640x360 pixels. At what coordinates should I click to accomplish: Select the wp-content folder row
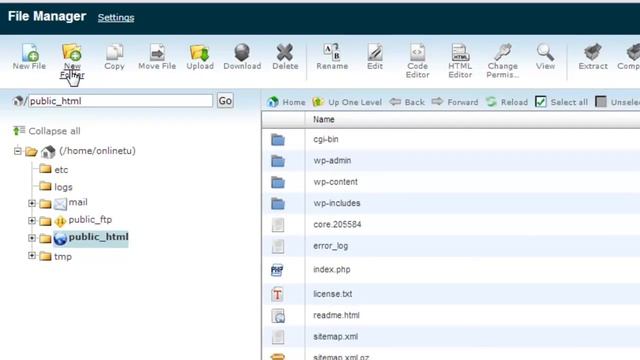tap(451, 182)
